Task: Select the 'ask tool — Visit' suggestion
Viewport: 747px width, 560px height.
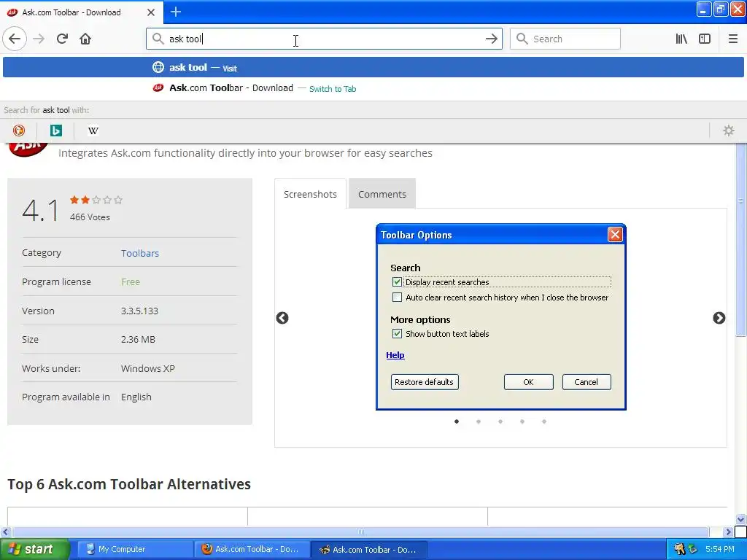Action: click(x=373, y=67)
